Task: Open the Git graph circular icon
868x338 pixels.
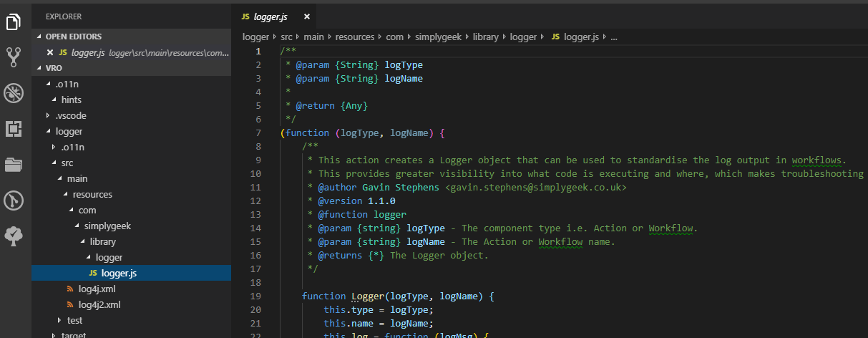Action: 14,201
